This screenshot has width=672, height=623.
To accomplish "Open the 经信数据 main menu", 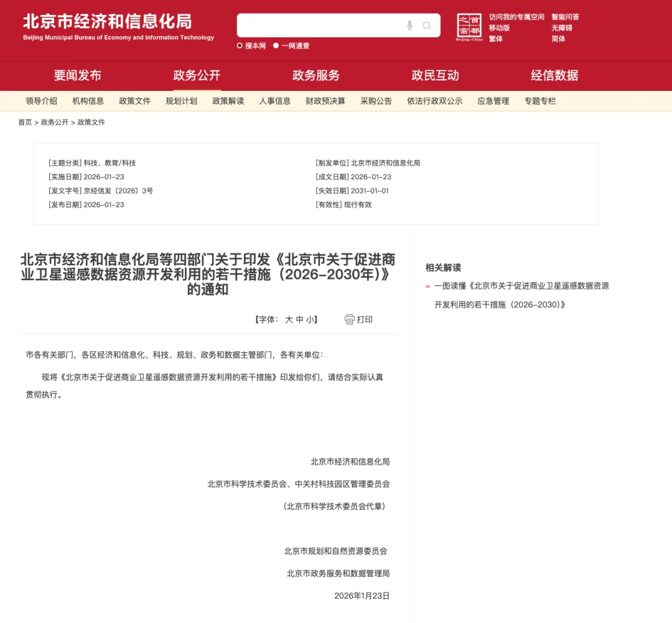I will (x=554, y=75).
